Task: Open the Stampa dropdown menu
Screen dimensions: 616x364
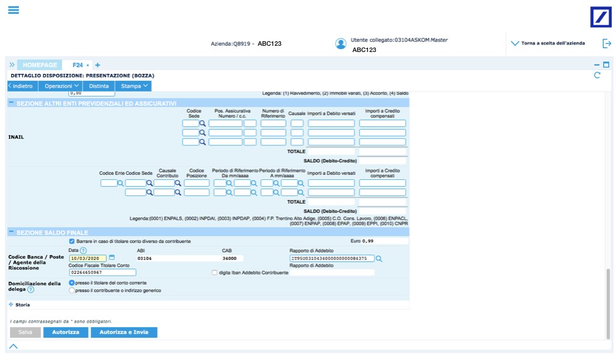Action: point(133,86)
